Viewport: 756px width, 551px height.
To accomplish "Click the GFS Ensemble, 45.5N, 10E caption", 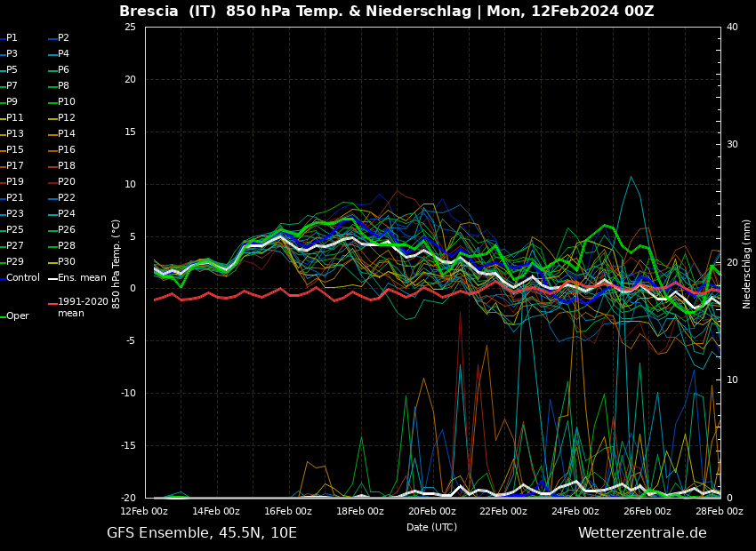I will pos(202,533).
